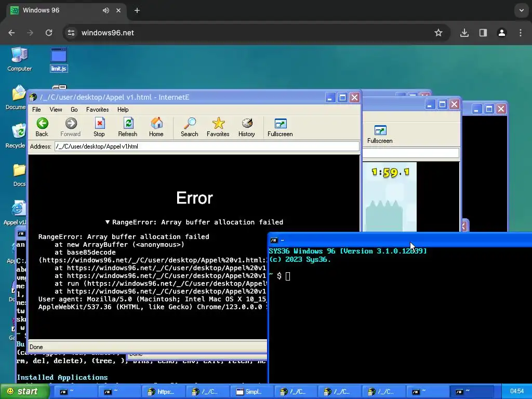This screenshot has height=399, width=532.
Task: View site information icon in URL bar
Action: tap(71, 33)
